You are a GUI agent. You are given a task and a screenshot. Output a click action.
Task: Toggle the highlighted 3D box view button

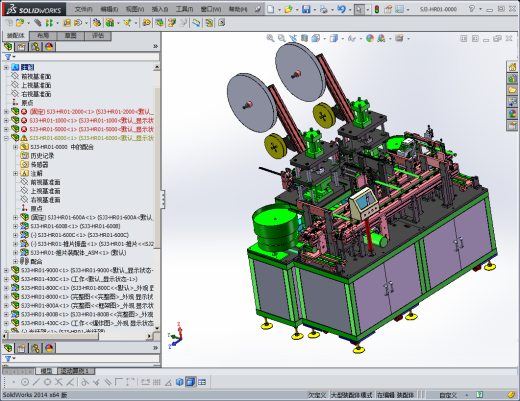click(191, 382)
